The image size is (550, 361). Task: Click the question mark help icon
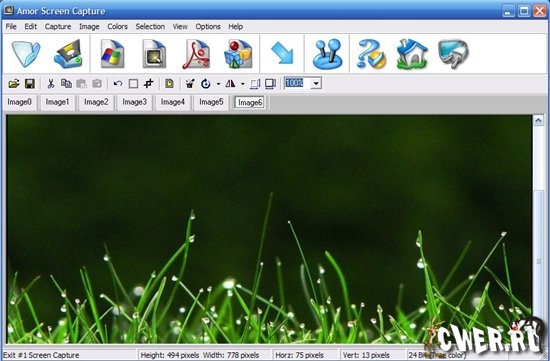point(371,54)
